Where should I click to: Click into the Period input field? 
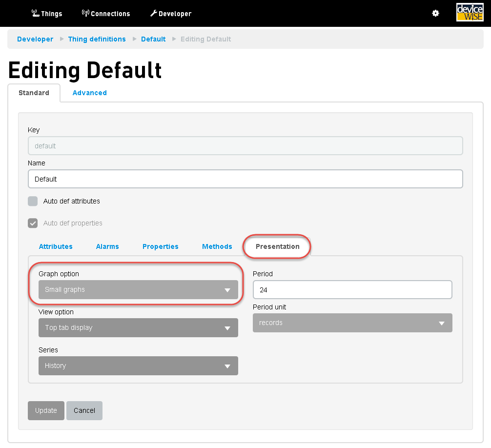coord(352,290)
